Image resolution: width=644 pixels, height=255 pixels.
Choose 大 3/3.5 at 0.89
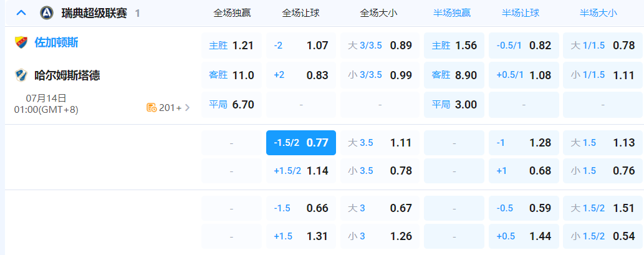pos(380,45)
